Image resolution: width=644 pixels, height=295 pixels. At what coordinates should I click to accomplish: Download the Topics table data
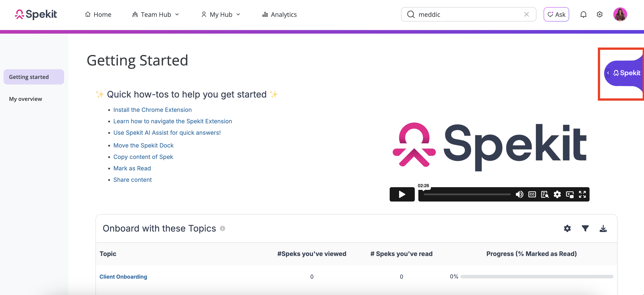[x=603, y=228]
